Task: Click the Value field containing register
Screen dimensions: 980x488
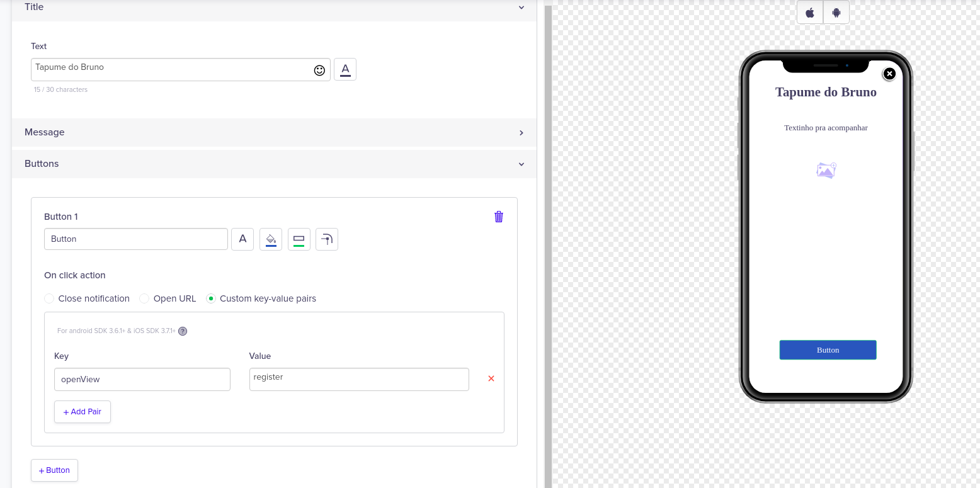Action: point(358,379)
